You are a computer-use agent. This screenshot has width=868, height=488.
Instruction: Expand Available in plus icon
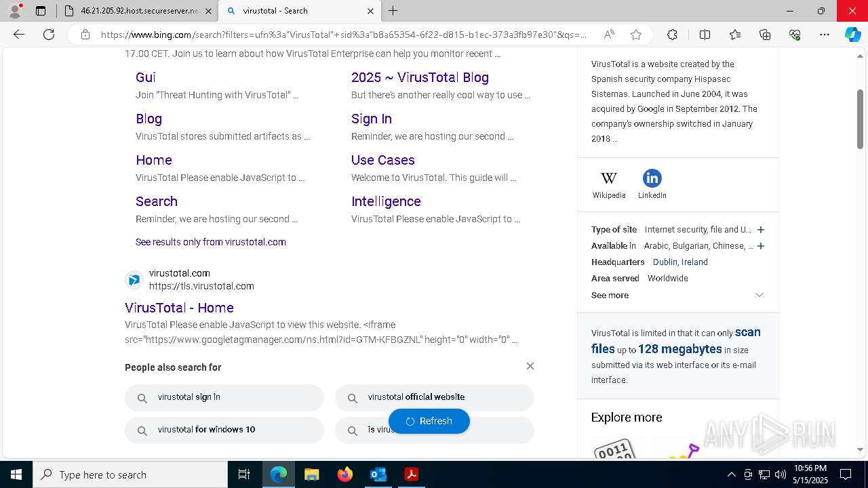tap(760, 246)
